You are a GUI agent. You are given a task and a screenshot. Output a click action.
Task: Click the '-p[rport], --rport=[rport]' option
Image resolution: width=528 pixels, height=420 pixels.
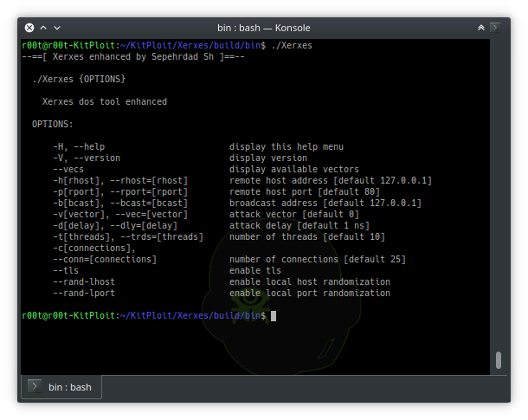coord(120,192)
